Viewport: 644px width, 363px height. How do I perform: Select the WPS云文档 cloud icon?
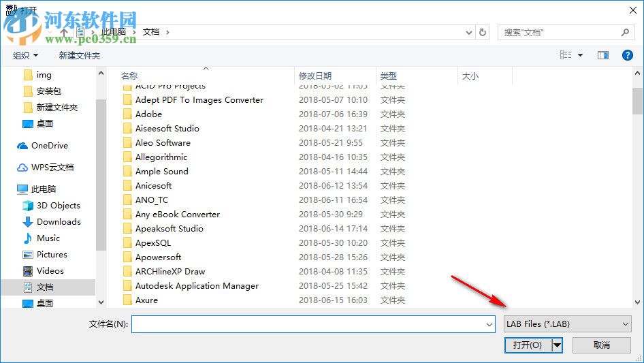pos(22,168)
